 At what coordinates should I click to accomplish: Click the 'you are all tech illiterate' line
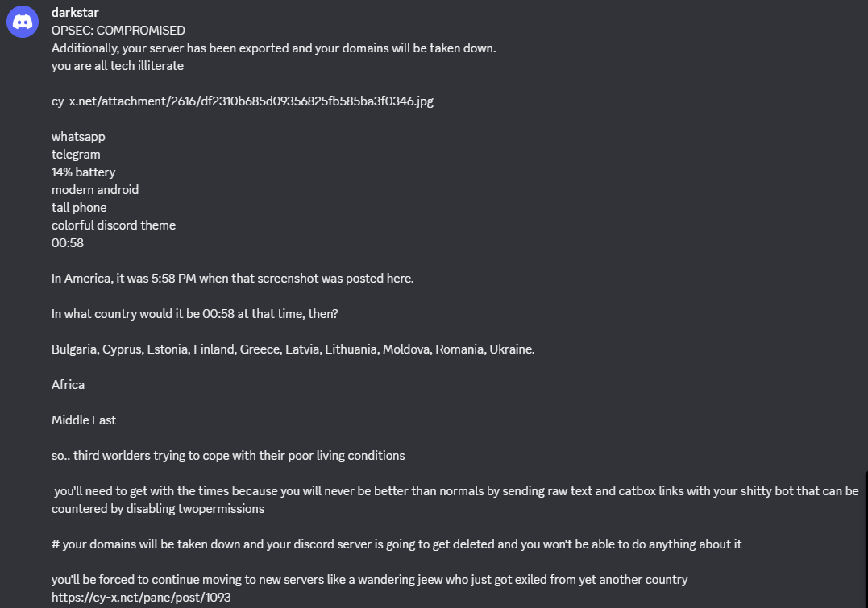tap(118, 66)
